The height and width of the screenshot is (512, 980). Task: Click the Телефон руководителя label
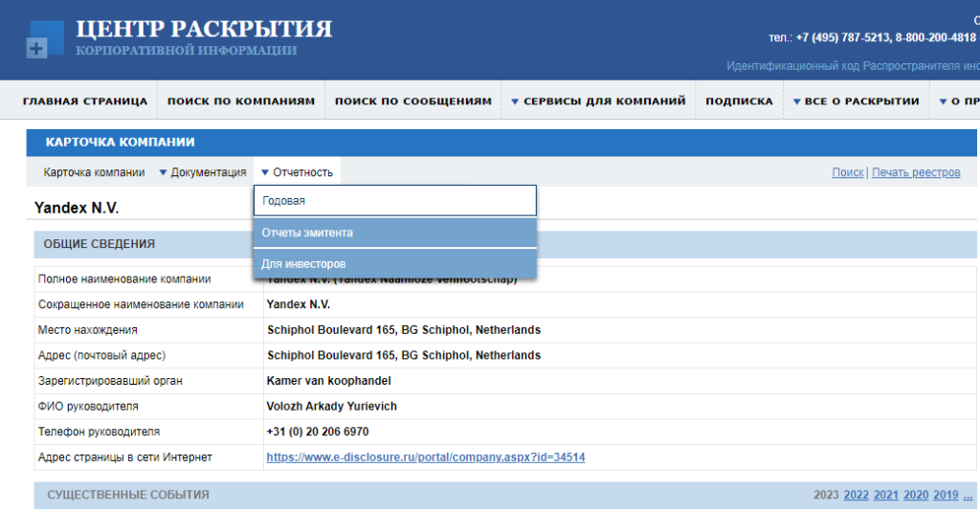tap(99, 432)
